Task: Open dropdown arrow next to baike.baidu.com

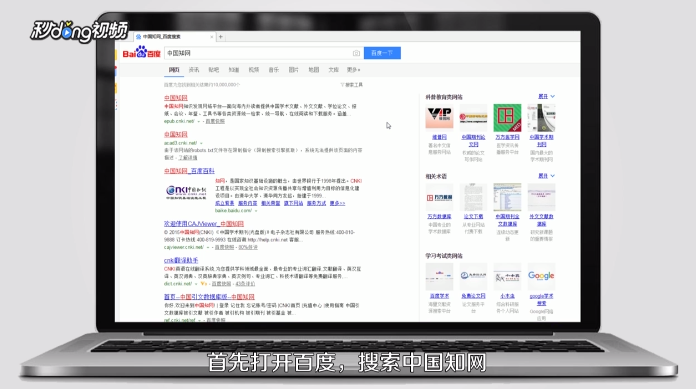Action: (x=256, y=211)
